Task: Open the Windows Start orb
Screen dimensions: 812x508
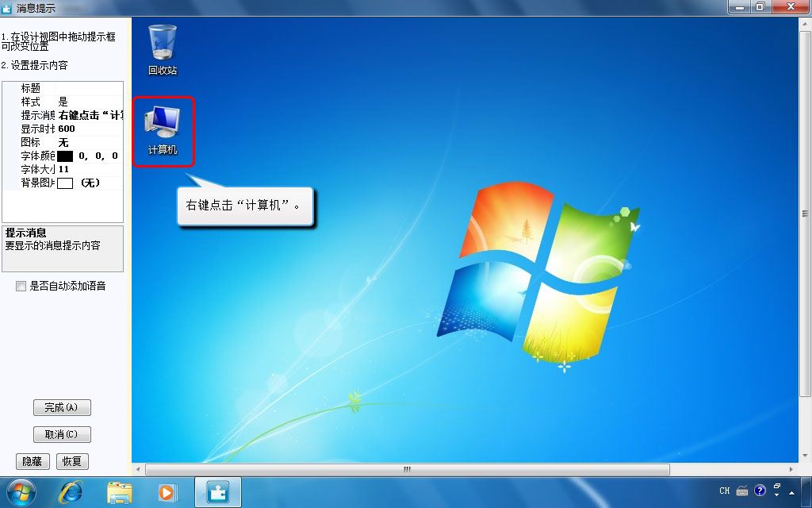Action: (x=21, y=492)
